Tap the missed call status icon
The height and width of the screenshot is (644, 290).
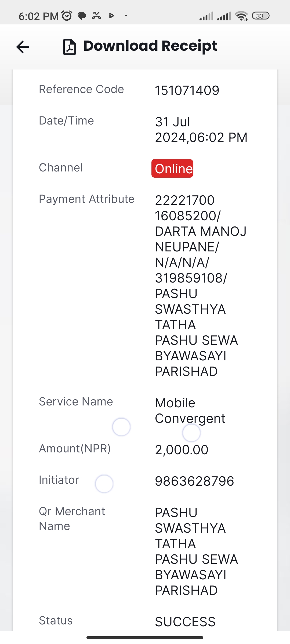[x=96, y=16]
